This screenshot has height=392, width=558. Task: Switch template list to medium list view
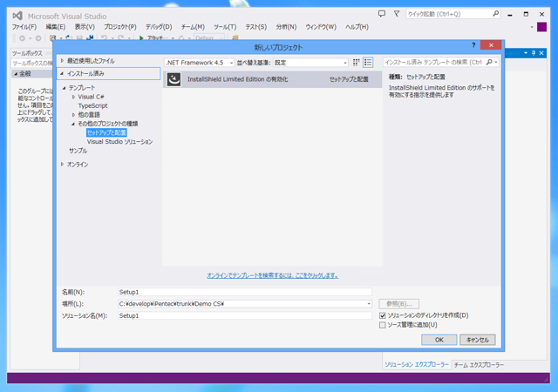(368, 63)
